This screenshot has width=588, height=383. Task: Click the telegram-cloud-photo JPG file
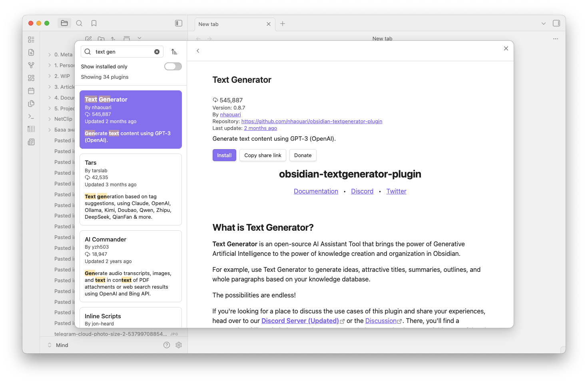(116, 334)
